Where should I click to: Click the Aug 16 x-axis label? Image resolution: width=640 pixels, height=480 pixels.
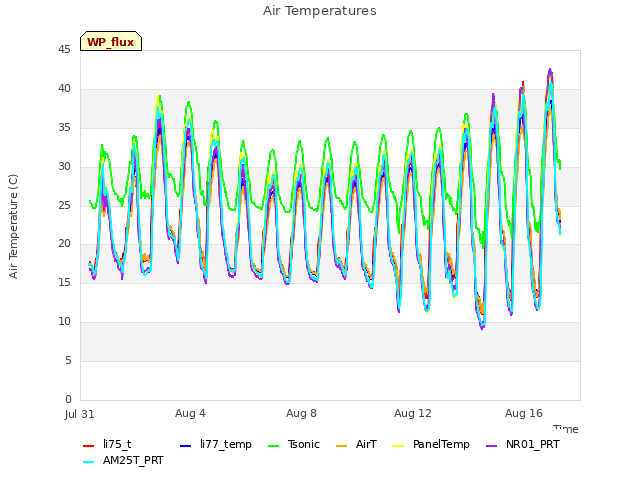524,413
